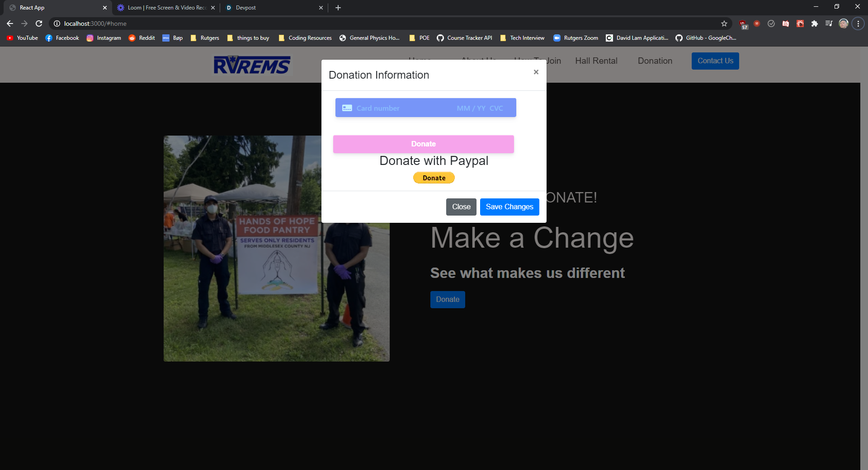Close the React App tab
Image resolution: width=868 pixels, height=470 pixels.
click(x=105, y=8)
